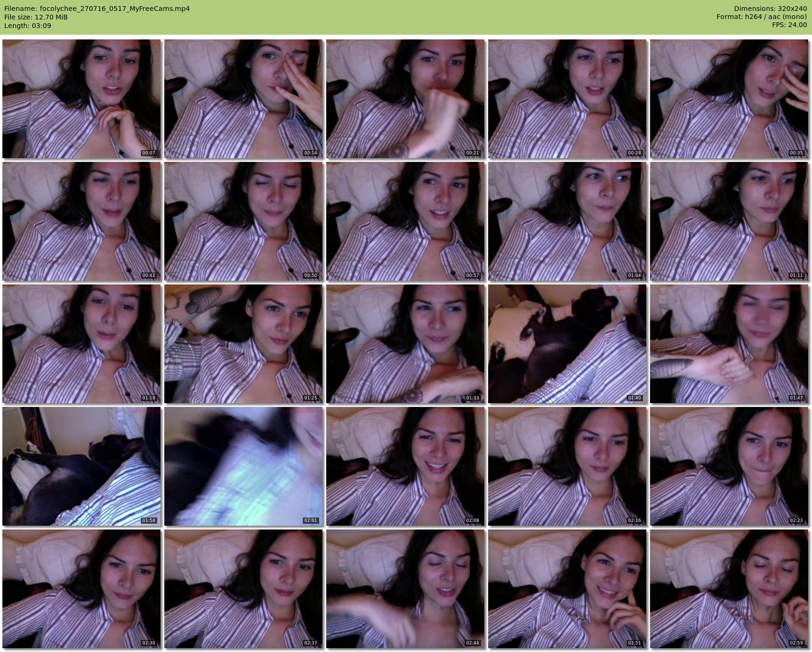812x652 pixels.
Task: Click the filename text "focolychee_270716_0517_MyFreeCams.mp4"
Action: [x=115, y=9]
